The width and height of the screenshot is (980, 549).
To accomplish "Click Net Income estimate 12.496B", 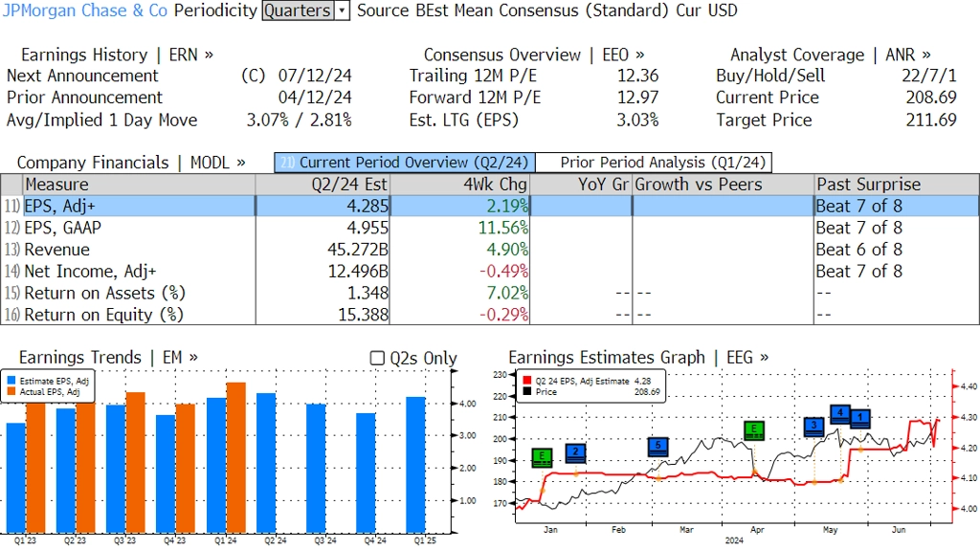I will (358, 272).
